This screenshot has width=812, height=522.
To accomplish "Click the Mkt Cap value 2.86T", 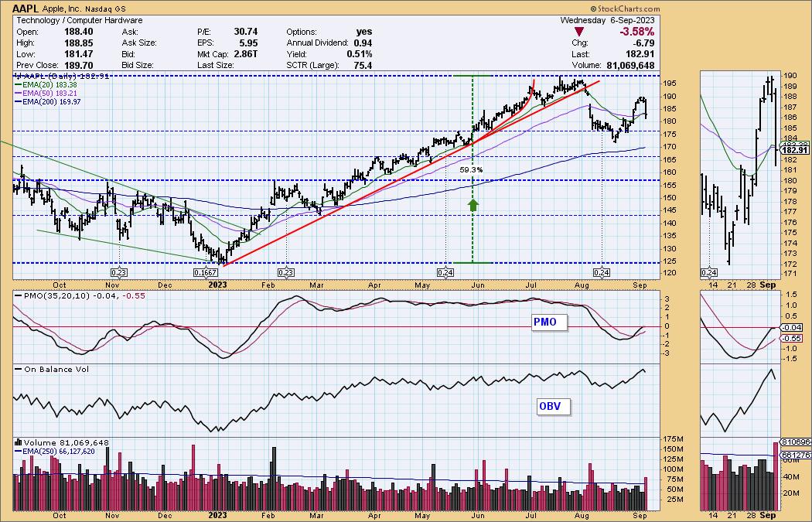I will pos(244,54).
